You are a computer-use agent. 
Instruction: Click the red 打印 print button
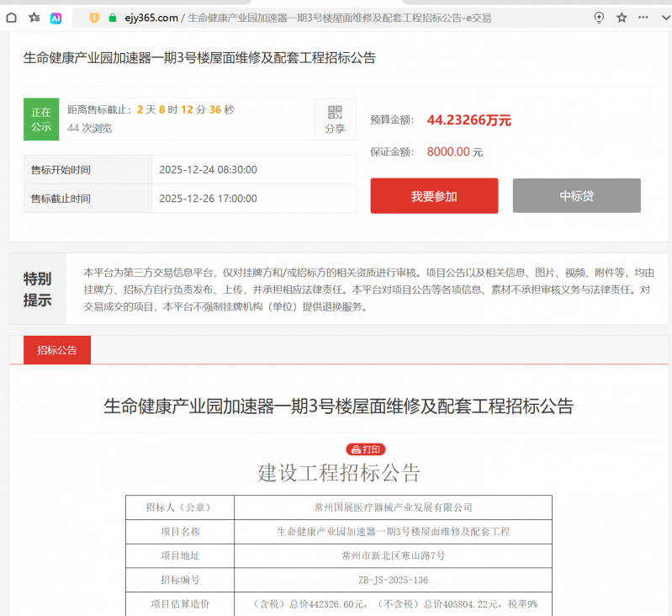pos(366,449)
